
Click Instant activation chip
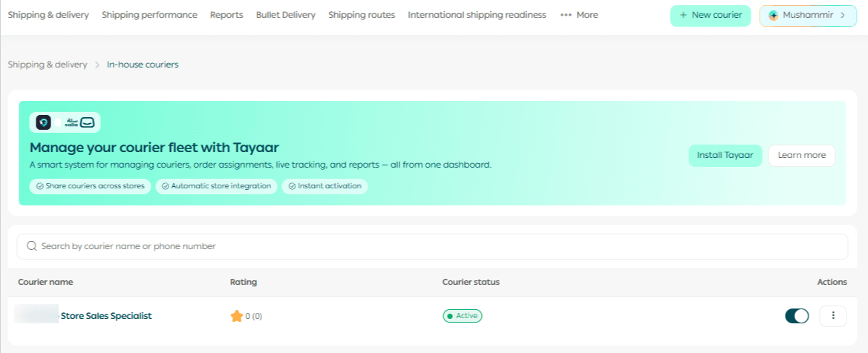tap(325, 186)
